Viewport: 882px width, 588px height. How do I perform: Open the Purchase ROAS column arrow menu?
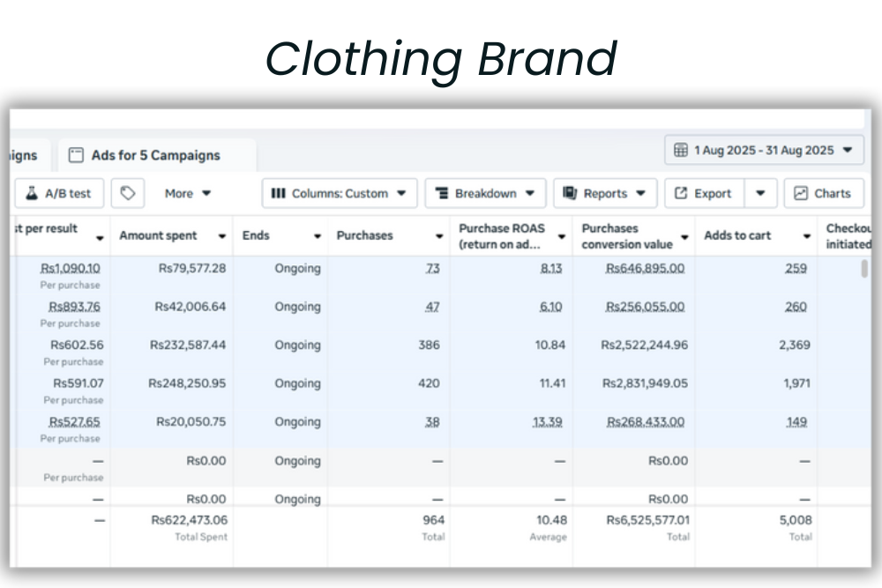[x=561, y=237]
